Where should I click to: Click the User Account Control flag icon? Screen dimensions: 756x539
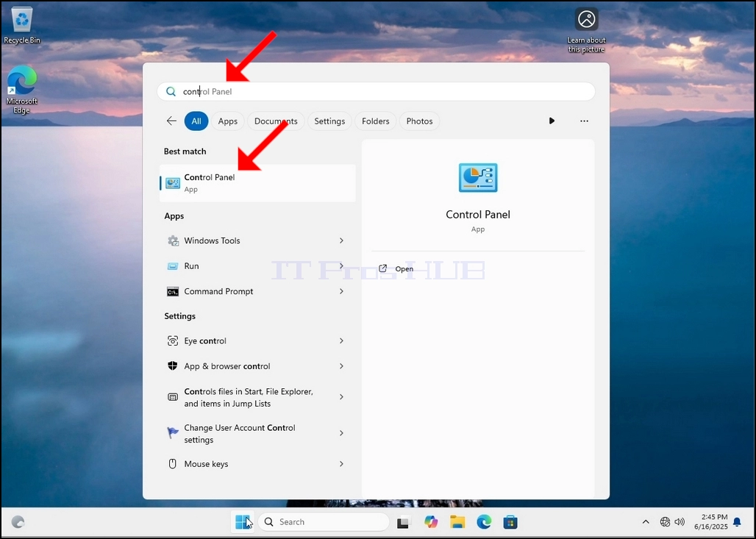pyautogui.click(x=173, y=433)
